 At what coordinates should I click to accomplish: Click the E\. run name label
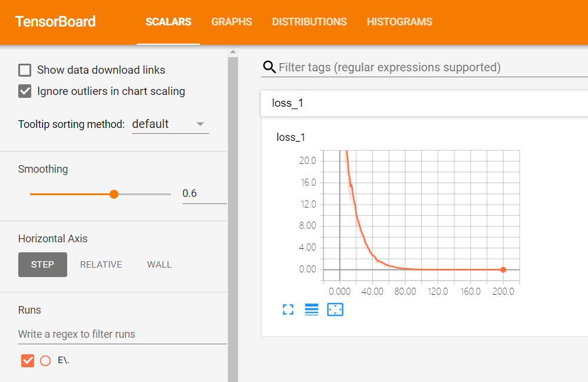point(64,361)
